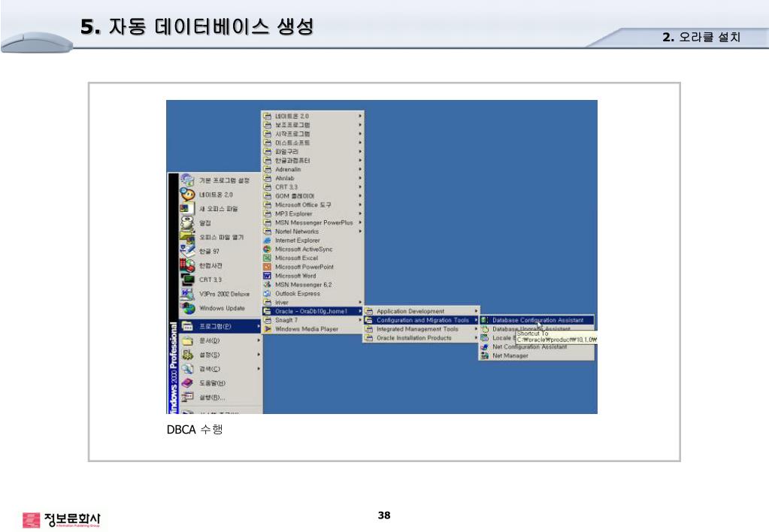Open the 보조프로그램 program folder
Image resolution: width=769 pixels, height=532 pixels.
313,125
